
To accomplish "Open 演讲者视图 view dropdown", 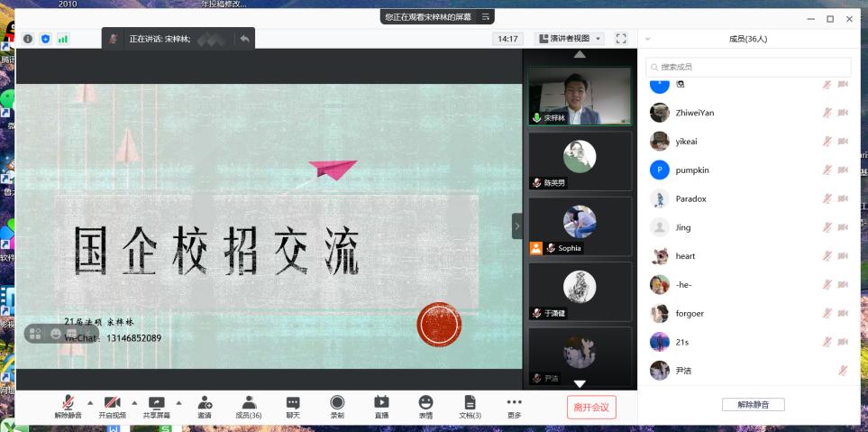I will pos(570,39).
